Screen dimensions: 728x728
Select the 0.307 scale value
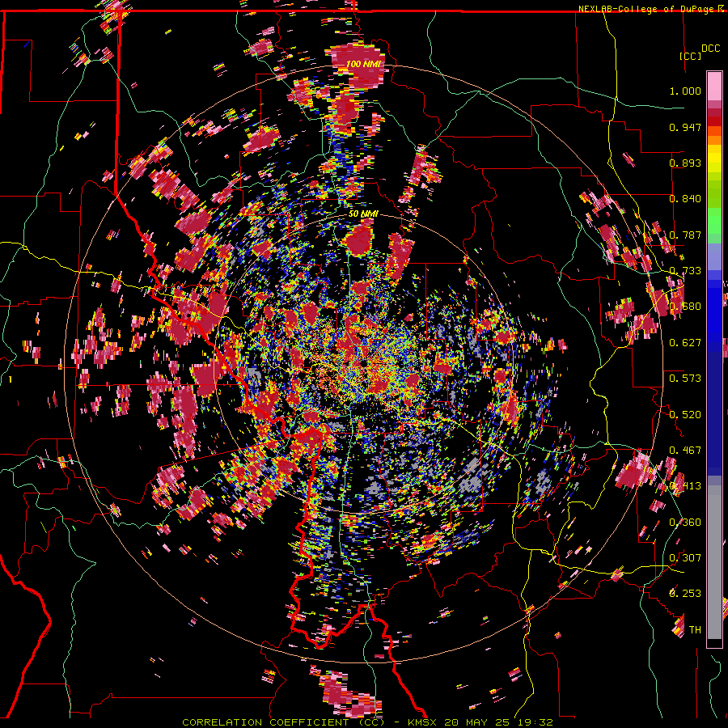tap(685, 558)
